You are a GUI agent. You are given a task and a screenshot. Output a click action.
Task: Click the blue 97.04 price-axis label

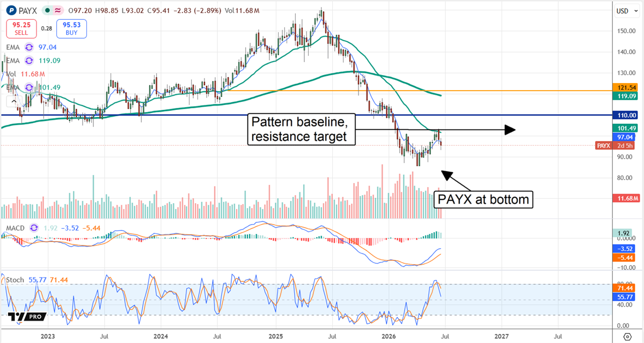[x=624, y=137]
